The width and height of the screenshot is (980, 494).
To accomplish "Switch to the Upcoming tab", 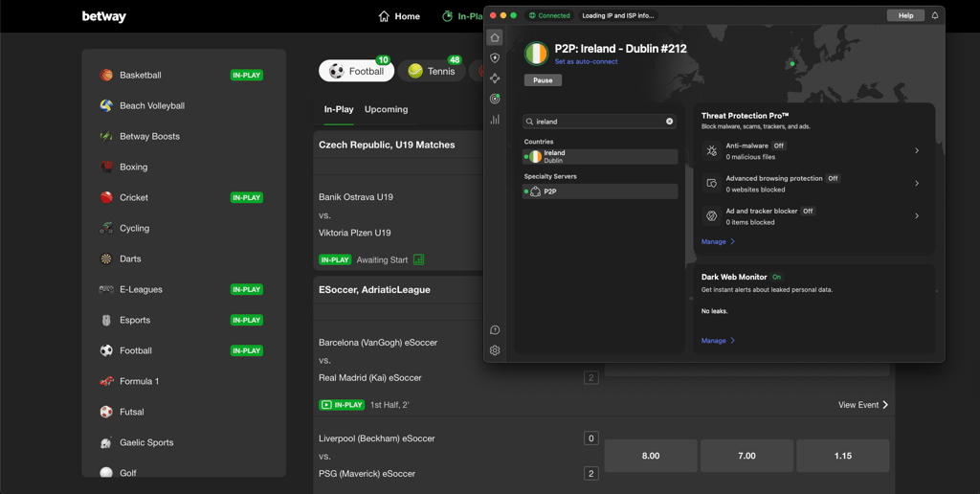I will (x=387, y=109).
